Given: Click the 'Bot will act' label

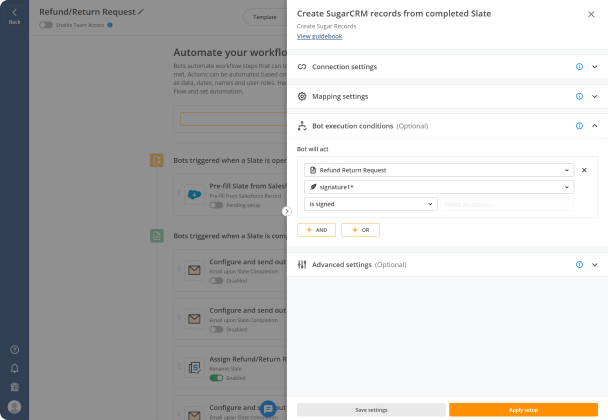Looking at the screenshot, I should 313,149.
